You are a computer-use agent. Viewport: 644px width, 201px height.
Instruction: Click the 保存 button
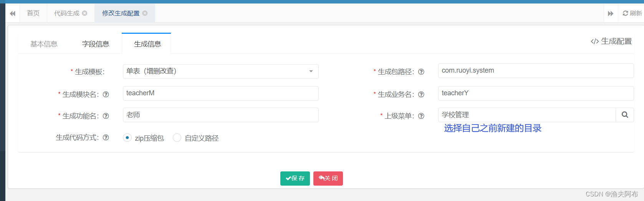tap(295, 178)
